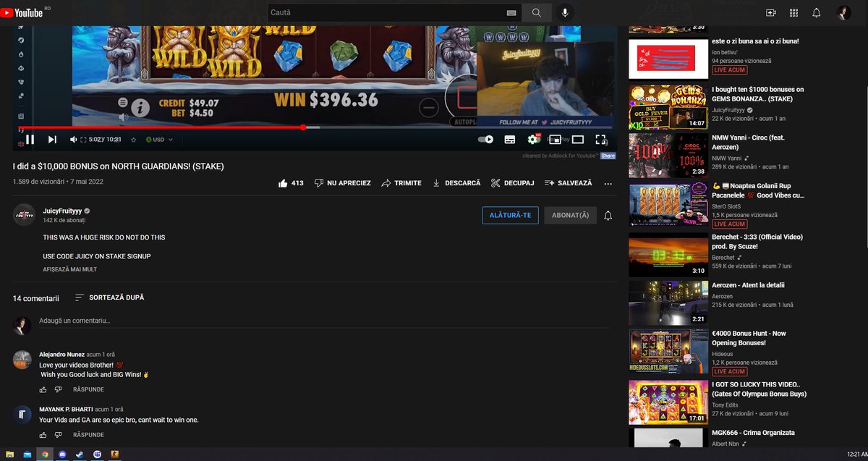Click TRIMITE to share the video
Screen dimensions: 868x461
pyautogui.click(x=401, y=183)
